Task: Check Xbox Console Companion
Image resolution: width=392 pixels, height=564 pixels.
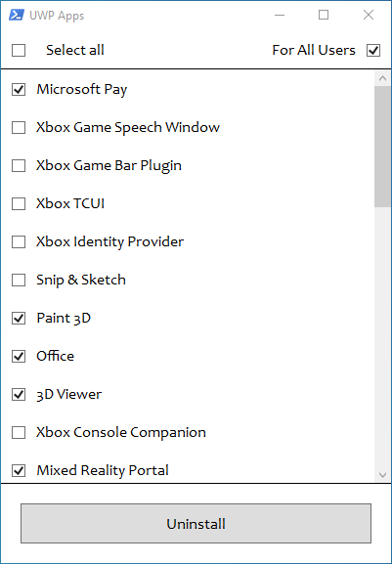Action: (19, 432)
